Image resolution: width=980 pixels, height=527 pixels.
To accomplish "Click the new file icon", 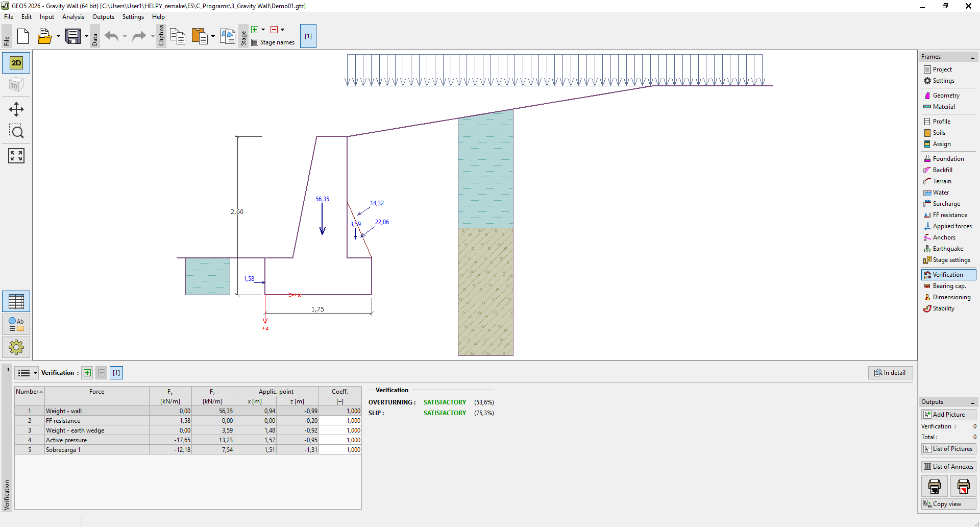I will coord(23,36).
